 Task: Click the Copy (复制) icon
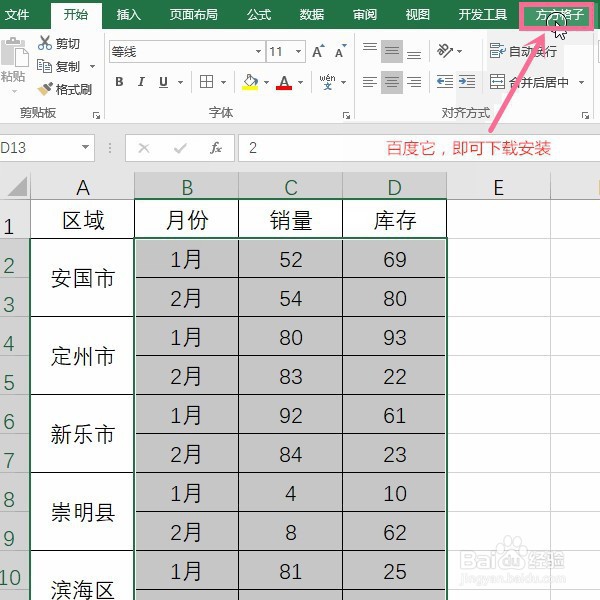click(x=44, y=66)
